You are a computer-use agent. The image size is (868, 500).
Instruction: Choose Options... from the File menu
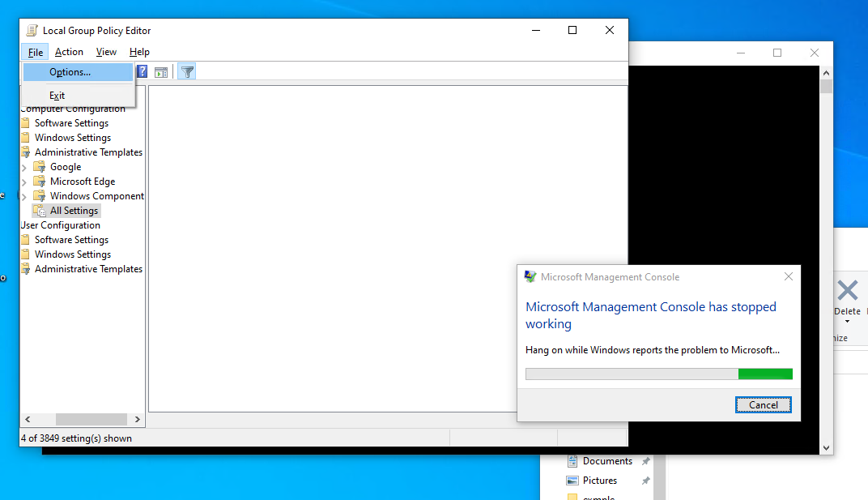tap(78, 72)
